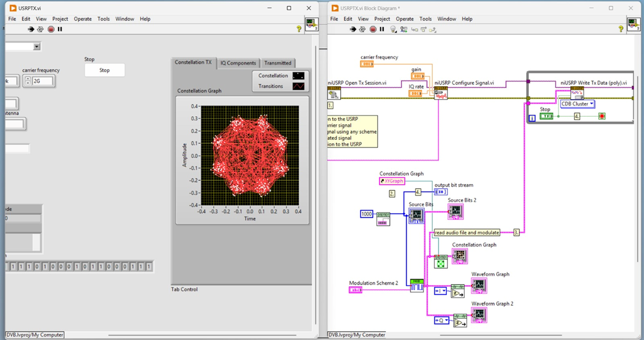Open Project menu in Block Diagram window

[382, 19]
